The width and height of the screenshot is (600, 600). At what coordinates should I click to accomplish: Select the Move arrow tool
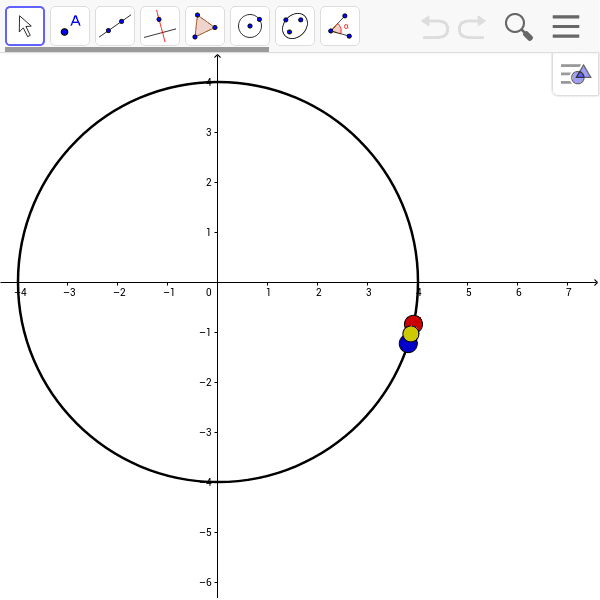point(25,26)
